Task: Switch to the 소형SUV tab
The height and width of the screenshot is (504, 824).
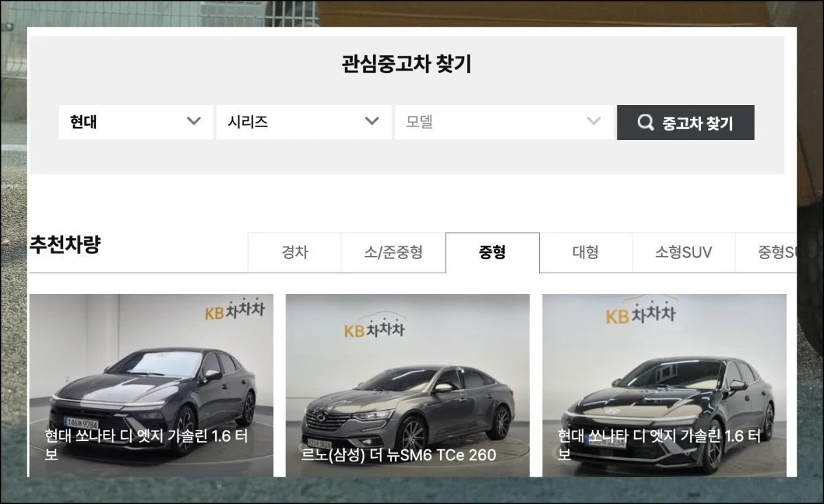Action: 683,253
